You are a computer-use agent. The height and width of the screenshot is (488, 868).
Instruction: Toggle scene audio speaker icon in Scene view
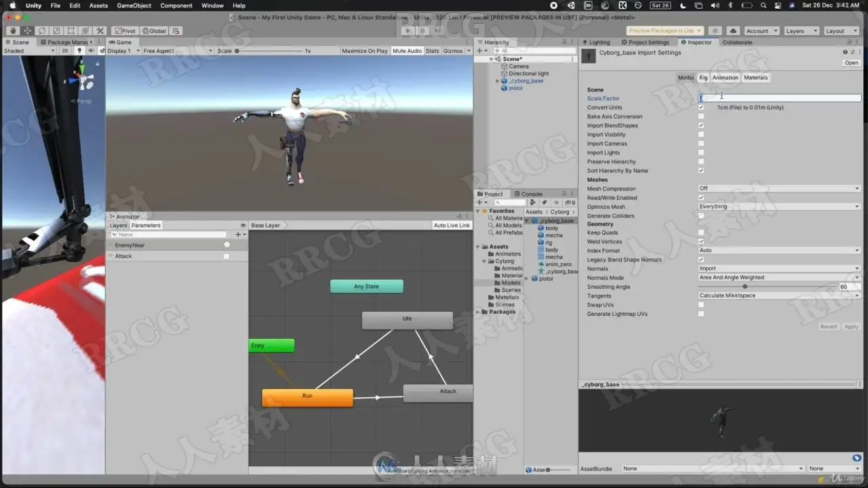pos(91,51)
